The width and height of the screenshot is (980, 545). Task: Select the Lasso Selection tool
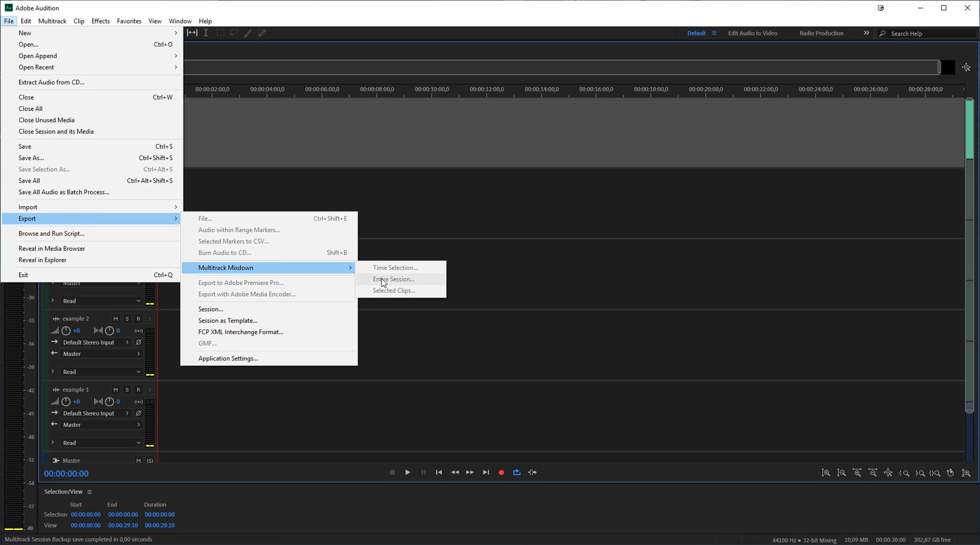point(234,33)
